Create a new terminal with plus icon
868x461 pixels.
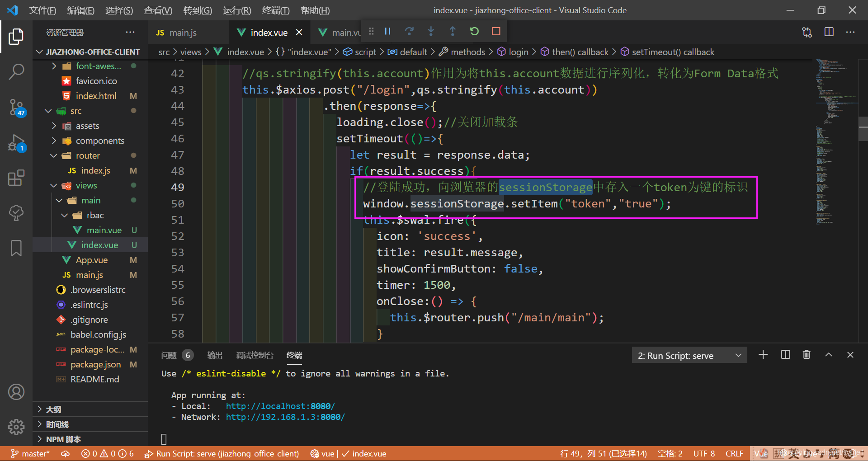[x=763, y=355]
